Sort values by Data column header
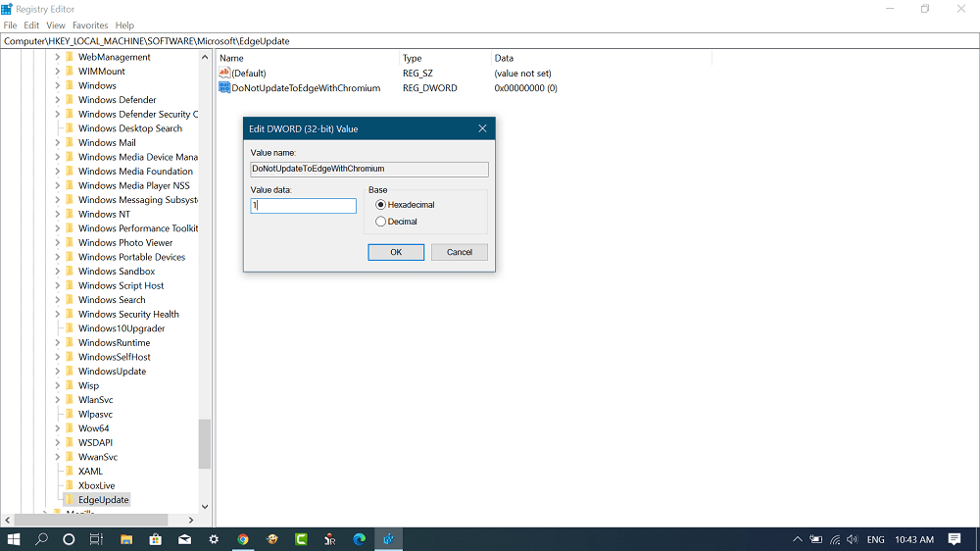Screen dimensions: 980x551 pyautogui.click(x=602, y=58)
